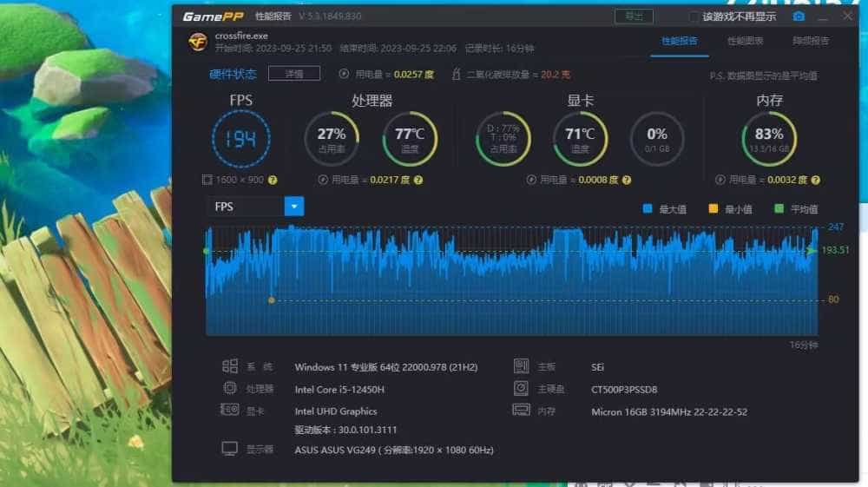
Task: Click help icon beside processor power usage
Action: coord(418,180)
